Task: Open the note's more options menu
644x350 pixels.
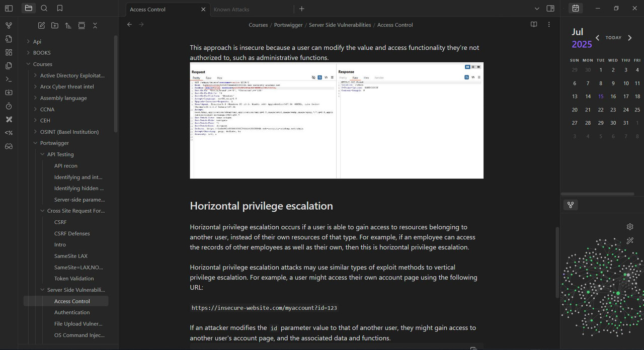Action: click(x=549, y=25)
